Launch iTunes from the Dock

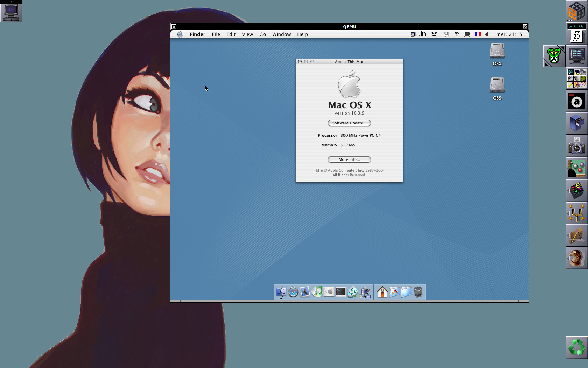[x=317, y=292]
